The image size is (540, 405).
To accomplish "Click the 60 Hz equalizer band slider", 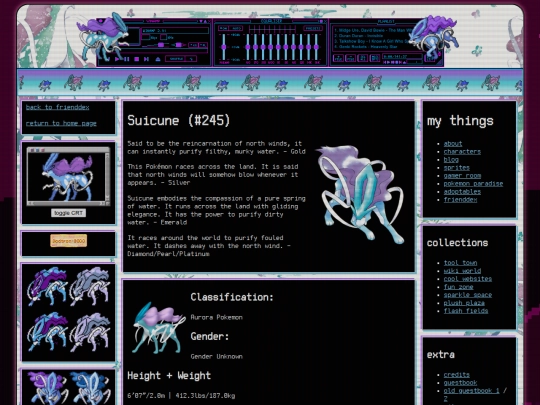I will (x=248, y=47).
